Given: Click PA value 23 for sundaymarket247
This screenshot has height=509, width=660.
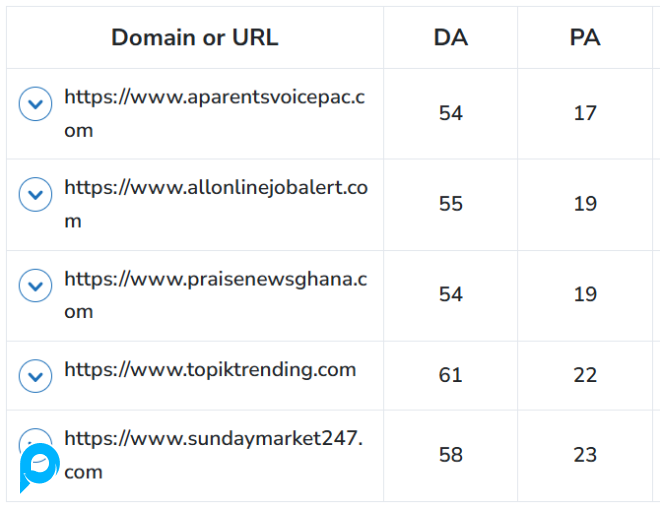Looking at the screenshot, I should pos(585,455).
